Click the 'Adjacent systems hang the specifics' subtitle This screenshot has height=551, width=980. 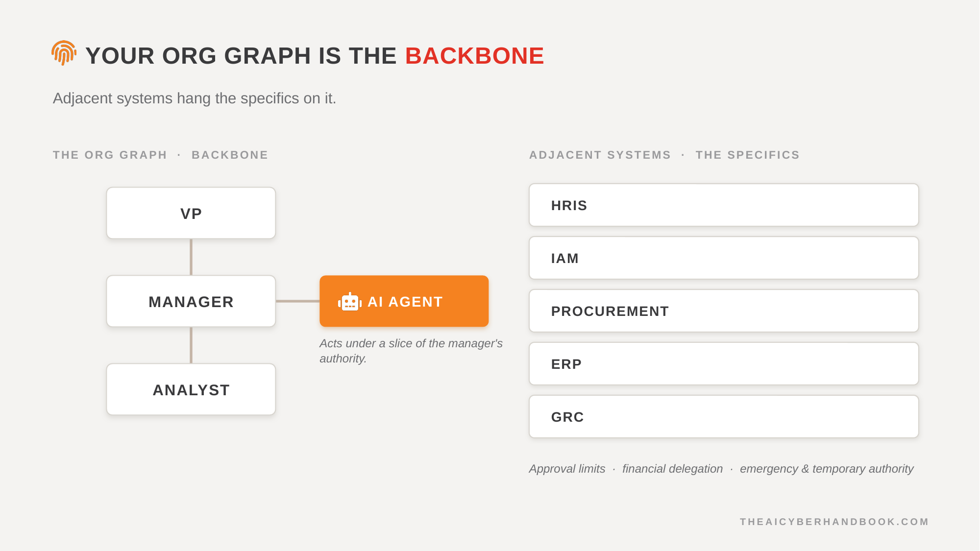195,98
